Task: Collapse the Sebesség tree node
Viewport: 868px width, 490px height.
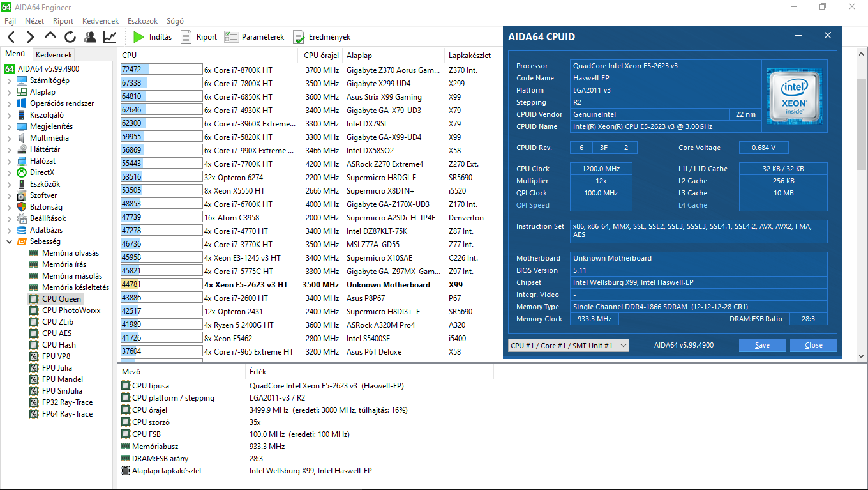Action: [9, 241]
